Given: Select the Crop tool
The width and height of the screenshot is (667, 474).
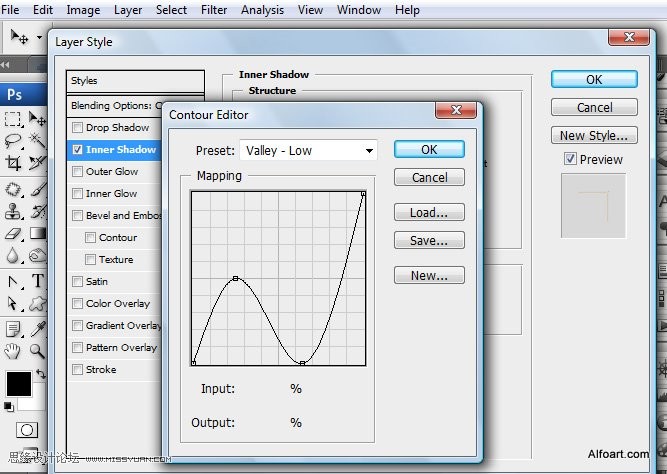Looking at the screenshot, I should (13, 163).
